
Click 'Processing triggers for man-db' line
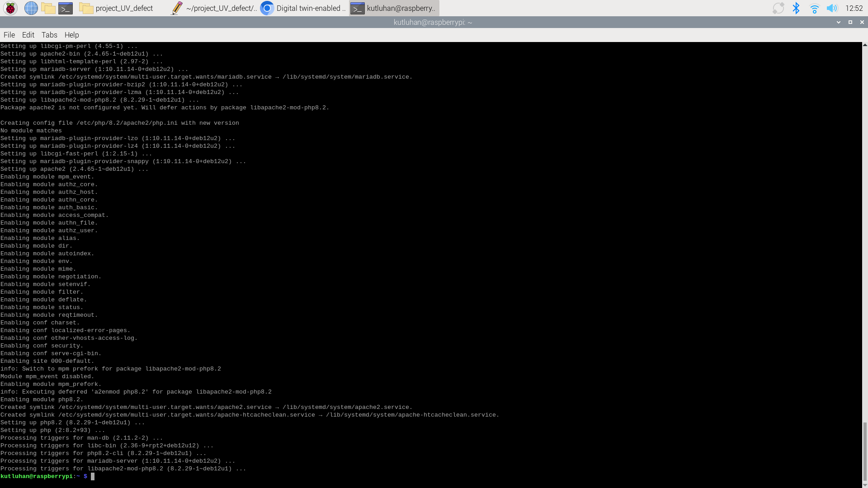[x=82, y=438]
